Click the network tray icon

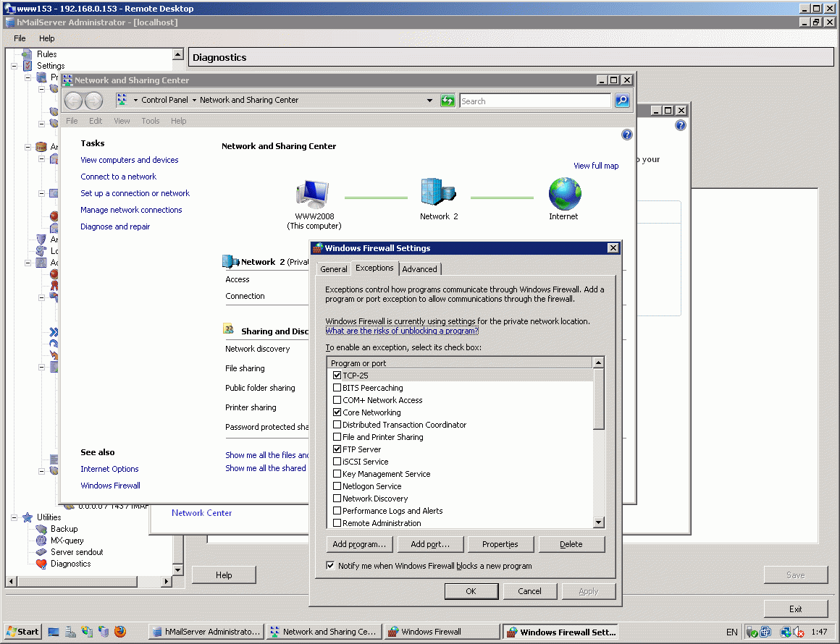[x=786, y=632]
